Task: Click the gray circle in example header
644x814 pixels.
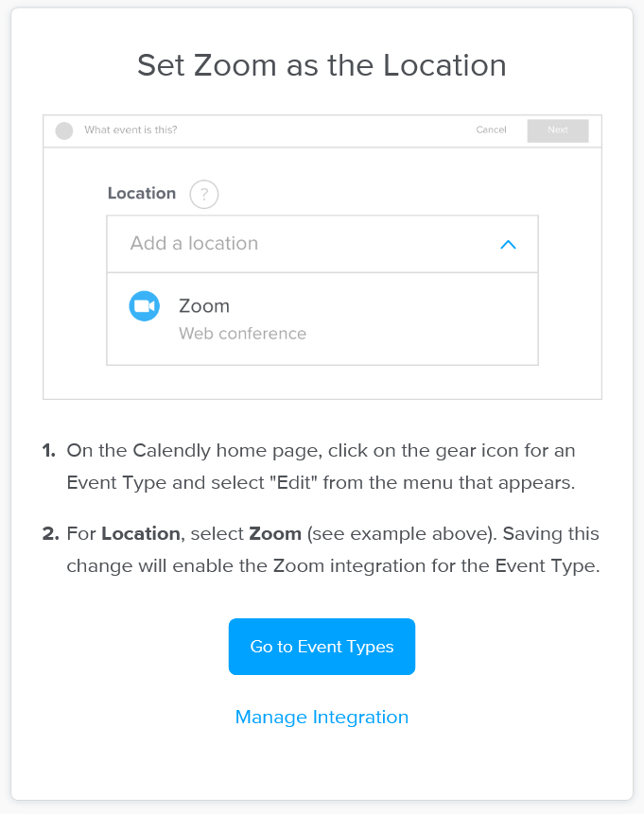Action: tap(64, 130)
